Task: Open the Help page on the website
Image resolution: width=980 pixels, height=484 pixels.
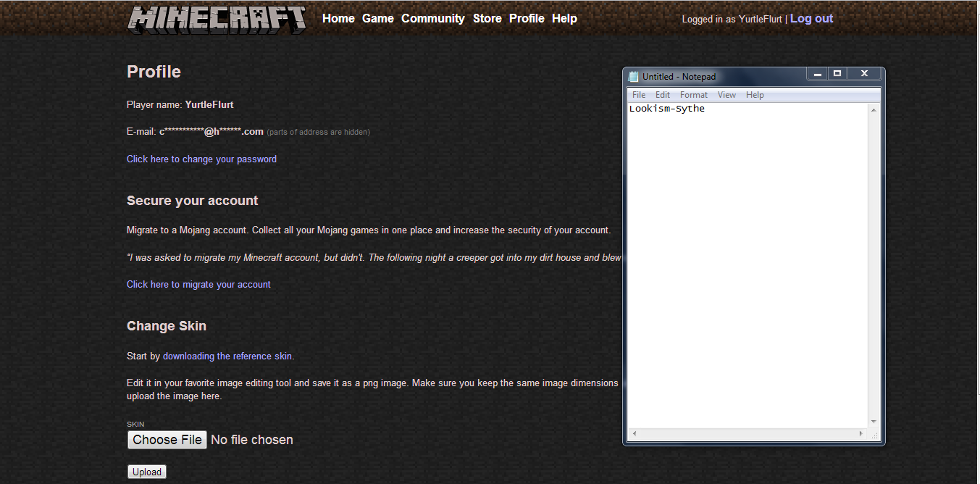Action: point(564,18)
